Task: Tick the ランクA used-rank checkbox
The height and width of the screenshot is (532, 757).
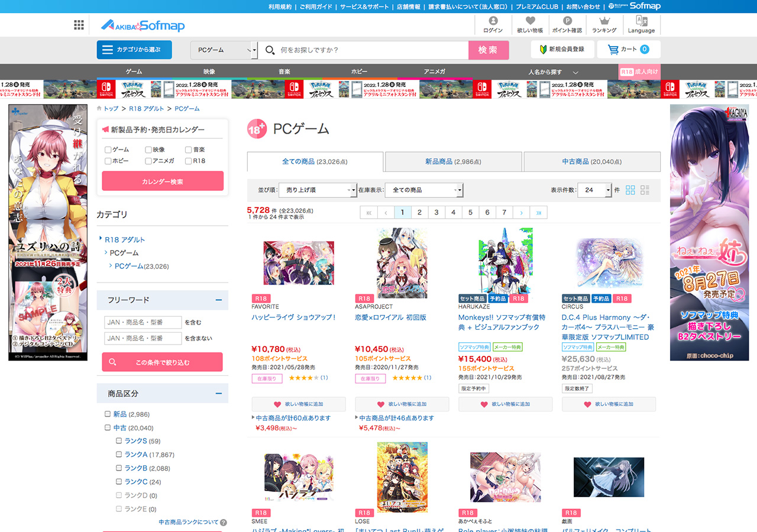Action: [x=119, y=455]
